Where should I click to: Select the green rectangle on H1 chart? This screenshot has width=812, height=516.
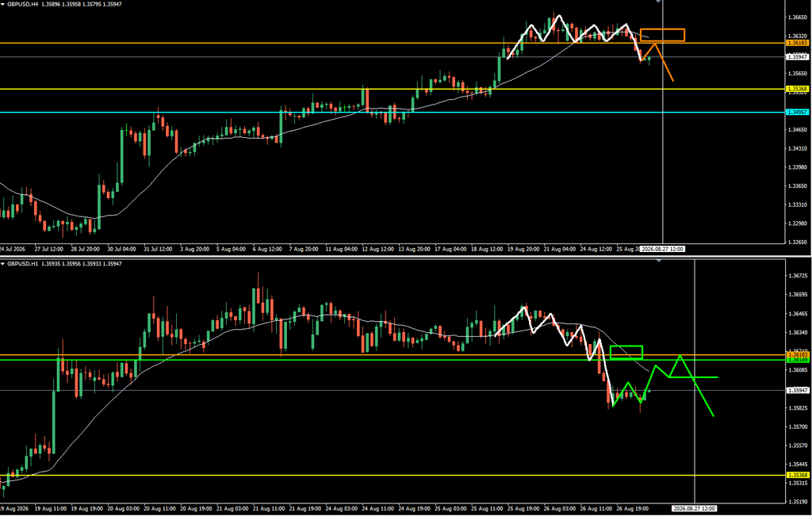click(x=626, y=352)
